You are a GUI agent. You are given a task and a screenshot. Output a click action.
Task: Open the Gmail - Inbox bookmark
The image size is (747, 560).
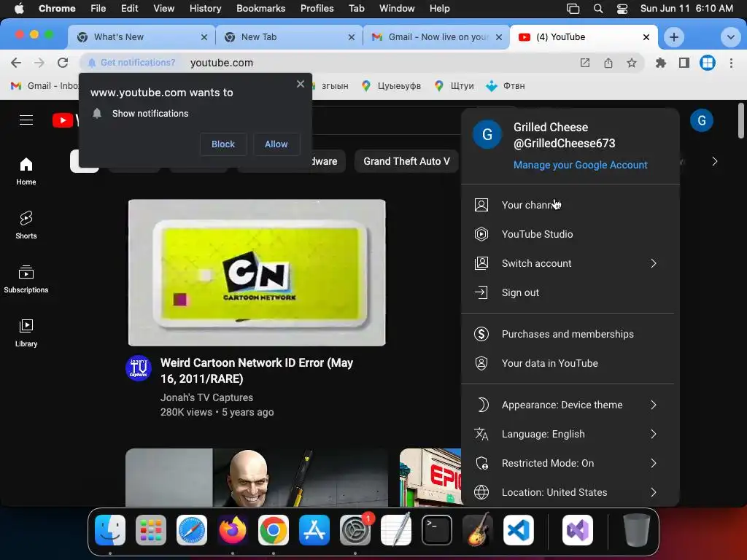coord(44,86)
